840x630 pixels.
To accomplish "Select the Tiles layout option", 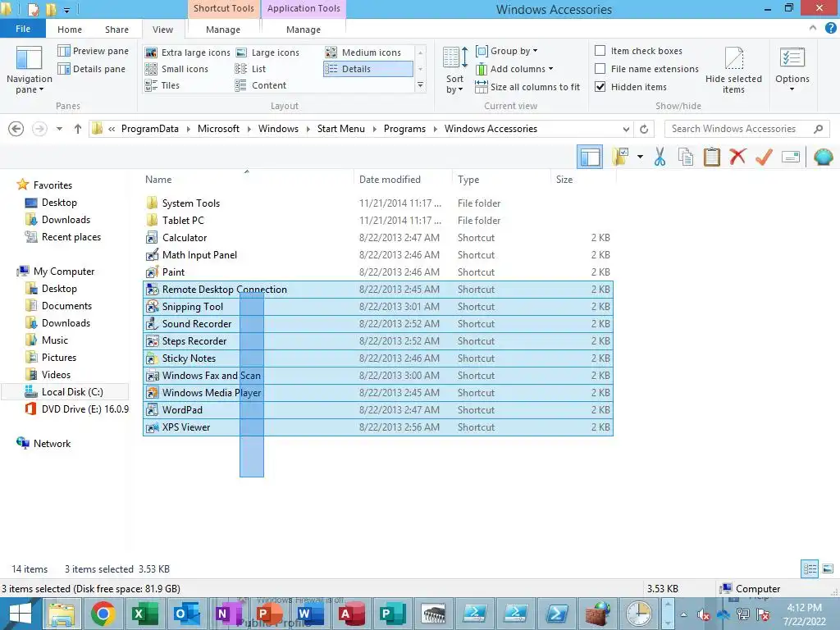I will (162, 85).
